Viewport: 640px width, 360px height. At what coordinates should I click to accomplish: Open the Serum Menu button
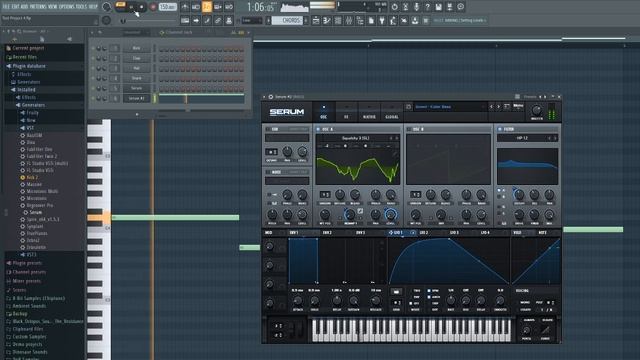point(518,106)
